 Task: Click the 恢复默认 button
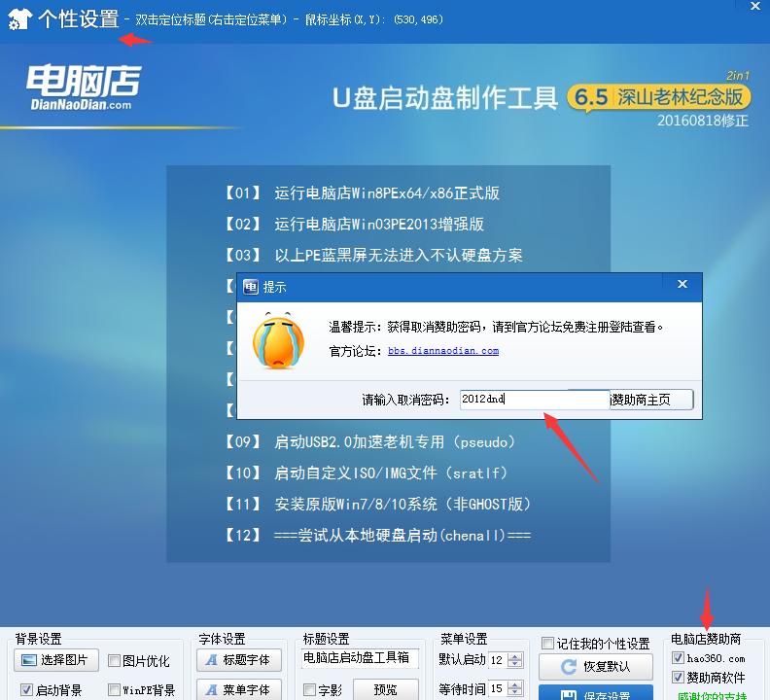[x=596, y=667]
